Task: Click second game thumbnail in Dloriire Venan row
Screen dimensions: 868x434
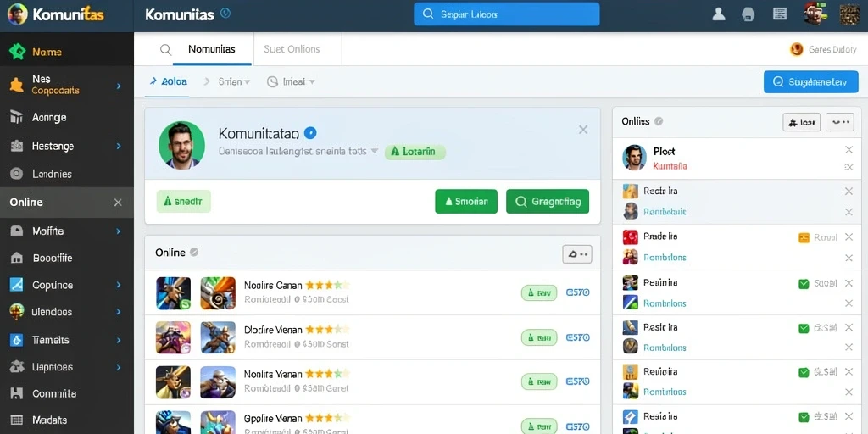Action: 218,337
